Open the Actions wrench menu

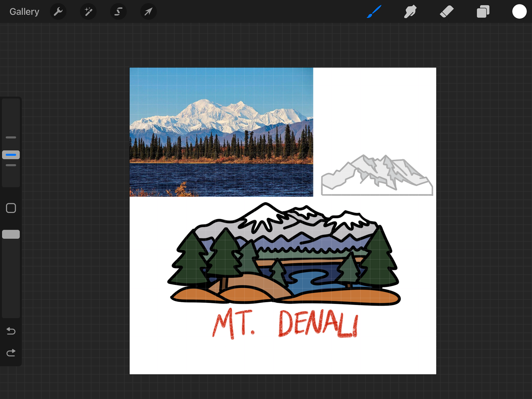click(58, 12)
